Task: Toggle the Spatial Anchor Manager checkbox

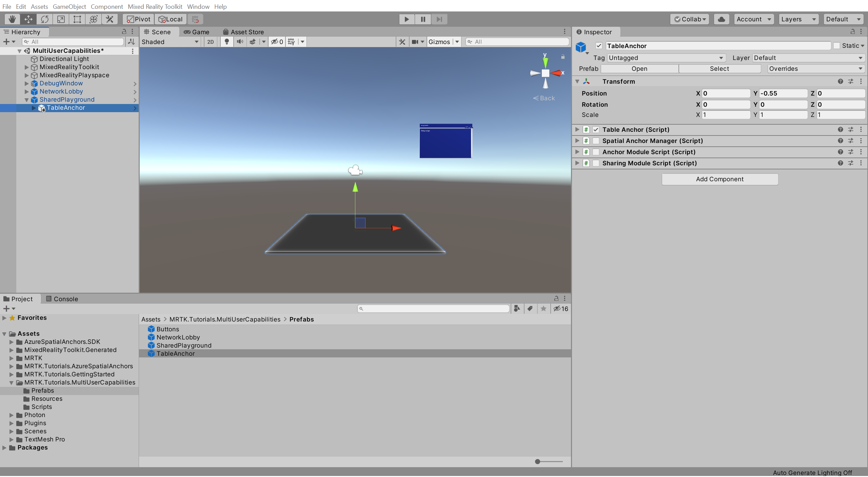Action: (595, 140)
